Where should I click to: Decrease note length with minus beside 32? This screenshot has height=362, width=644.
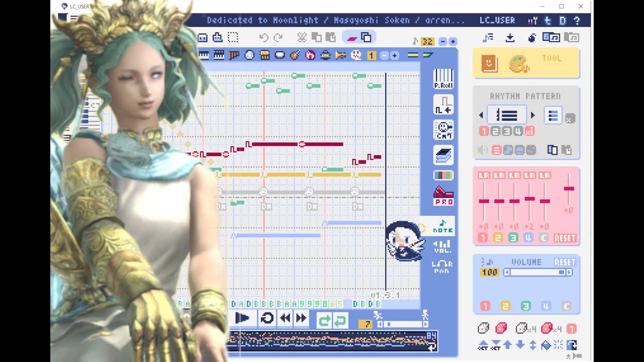(442, 41)
